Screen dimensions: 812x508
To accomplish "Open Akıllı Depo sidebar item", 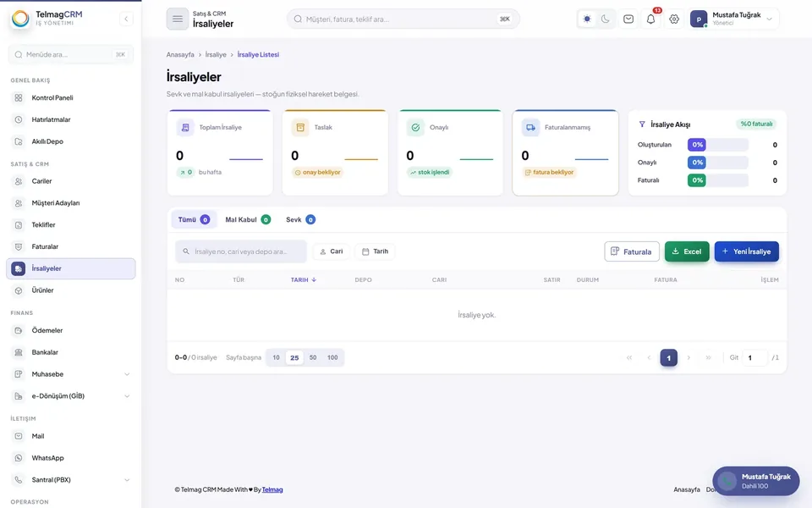I will (x=70, y=141).
